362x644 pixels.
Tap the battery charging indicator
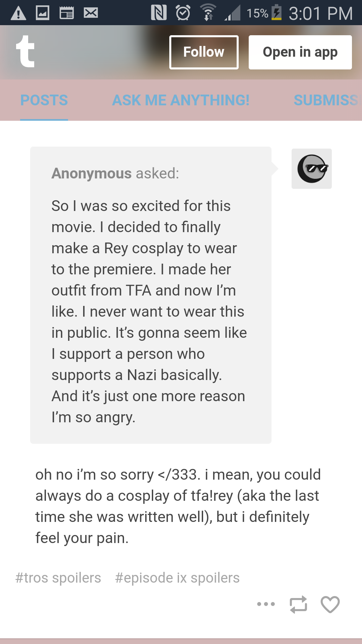tap(277, 12)
